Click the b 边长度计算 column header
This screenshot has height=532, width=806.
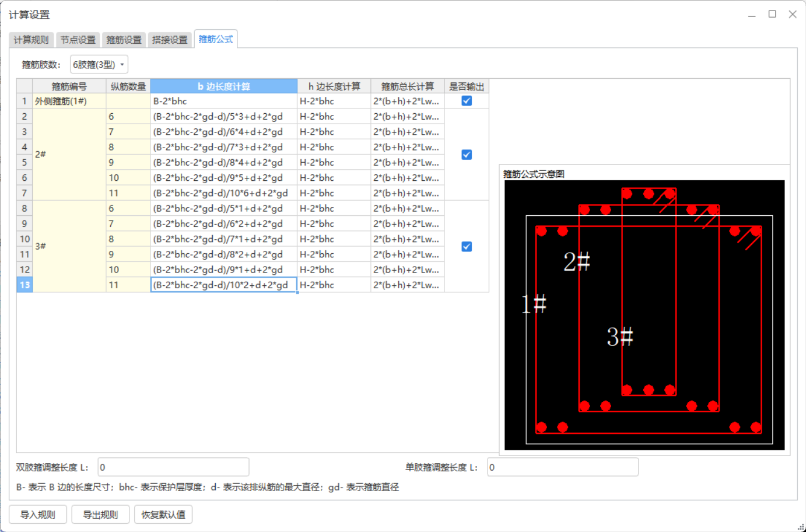tap(224, 86)
